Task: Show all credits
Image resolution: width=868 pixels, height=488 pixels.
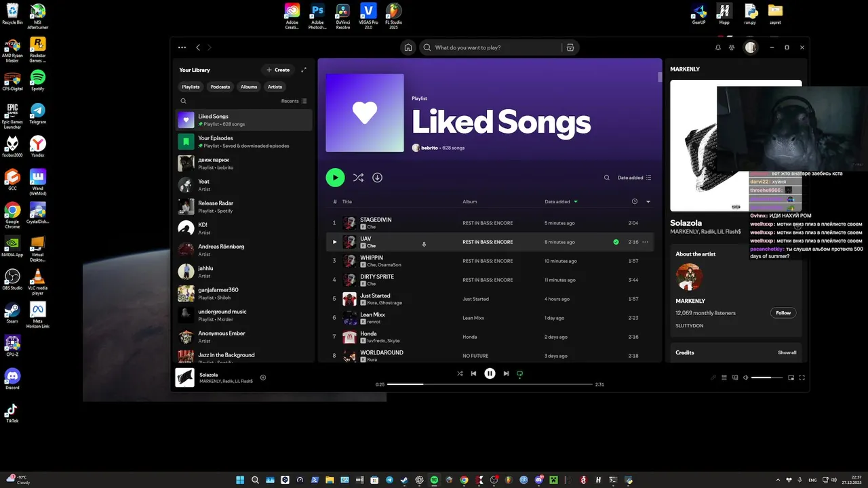Action: point(787,352)
